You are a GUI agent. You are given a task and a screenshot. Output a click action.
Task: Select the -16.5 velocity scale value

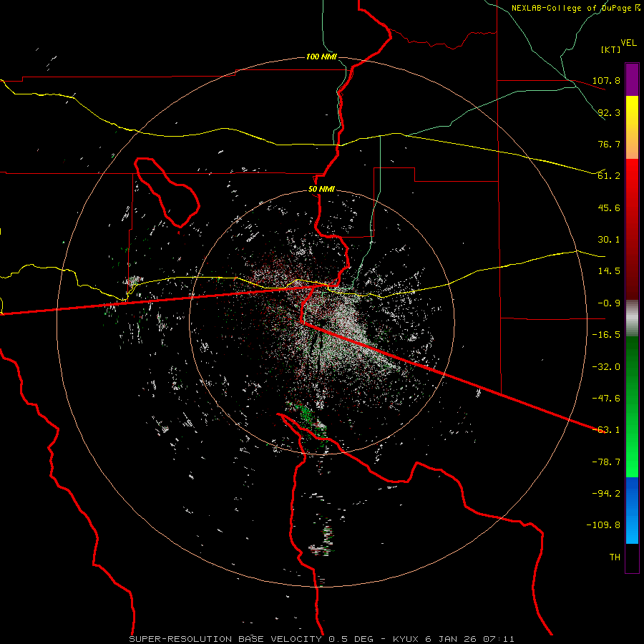tap(606, 335)
